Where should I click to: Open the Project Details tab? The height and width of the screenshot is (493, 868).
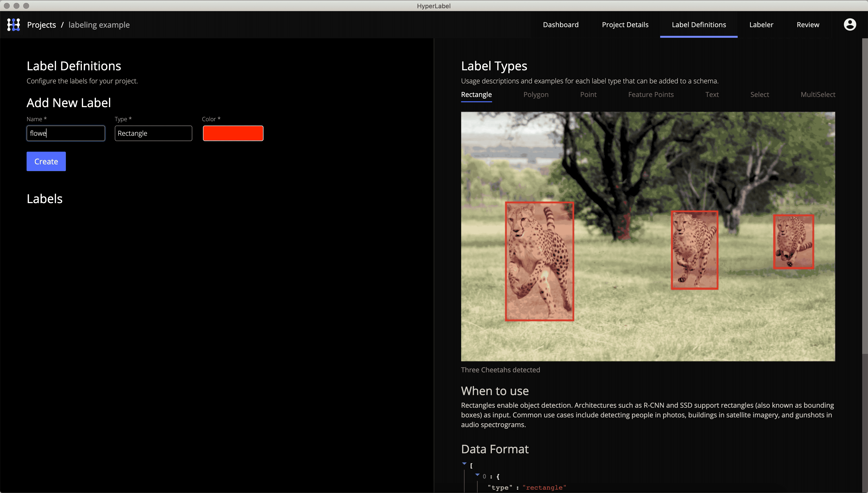coord(625,25)
